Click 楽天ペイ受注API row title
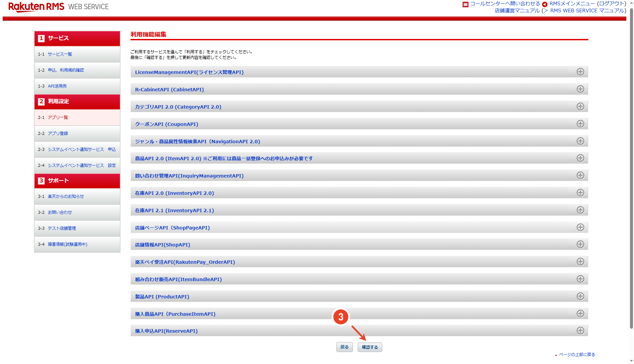The image size is (634, 364). click(x=185, y=262)
